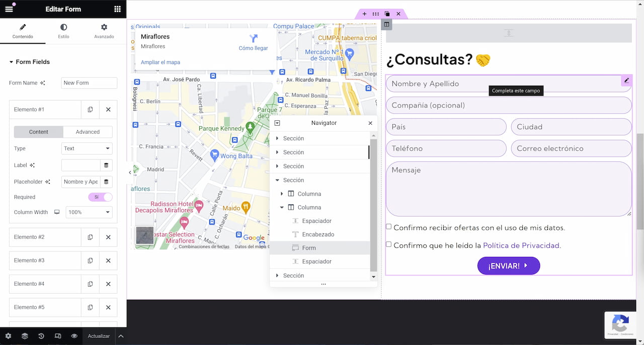
Task: Open the Type dropdown
Action: [x=87, y=148]
